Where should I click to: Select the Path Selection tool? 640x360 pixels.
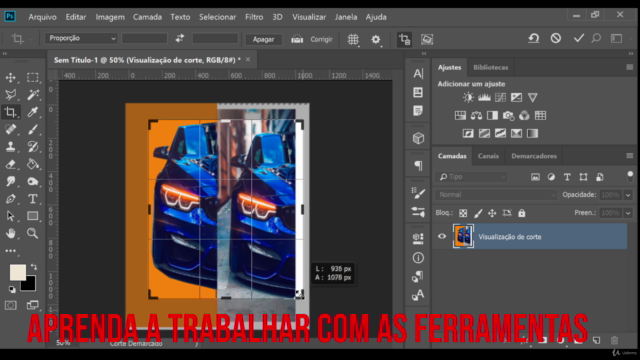coord(11,216)
